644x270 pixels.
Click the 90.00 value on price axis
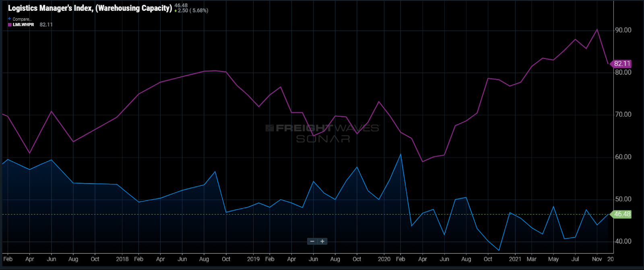(623, 30)
